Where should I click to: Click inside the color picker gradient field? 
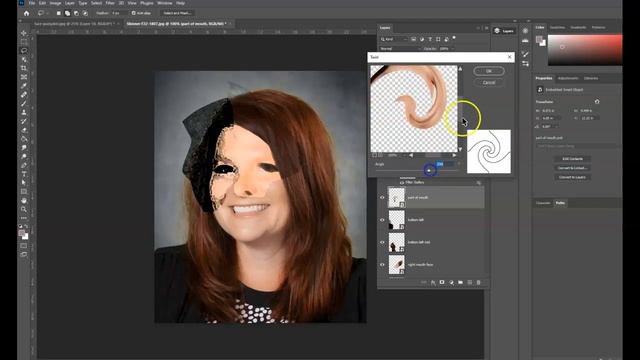click(x=585, y=50)
